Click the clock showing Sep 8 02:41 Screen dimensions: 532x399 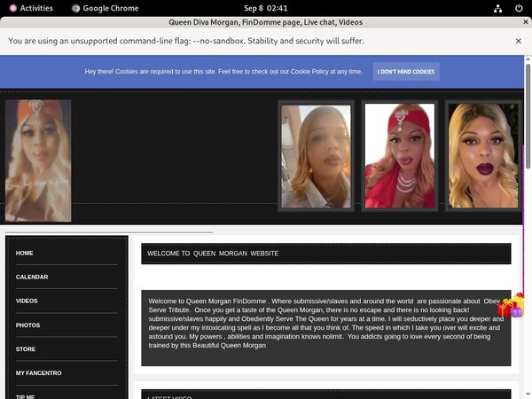(265, 8)
